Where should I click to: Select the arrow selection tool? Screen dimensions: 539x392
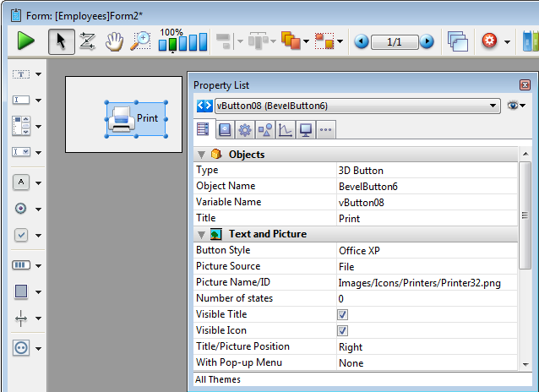60,41
